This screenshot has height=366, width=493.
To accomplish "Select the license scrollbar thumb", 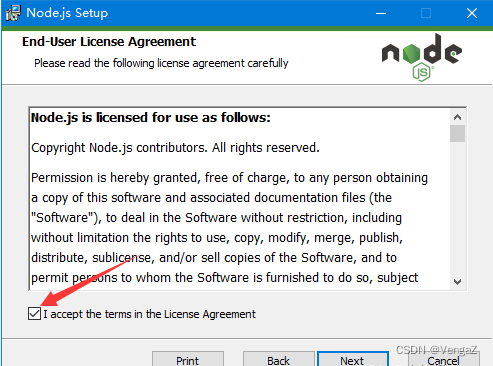I will click(x=457, y=134).
